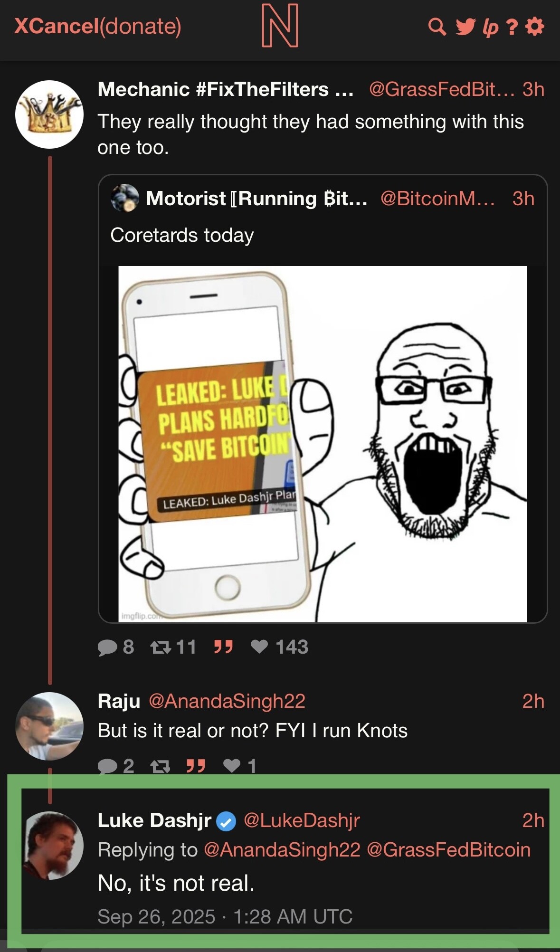Like Mechanic's tweet with 143 hearts
Screen dimensions: 560x952
tap(259, 647)
